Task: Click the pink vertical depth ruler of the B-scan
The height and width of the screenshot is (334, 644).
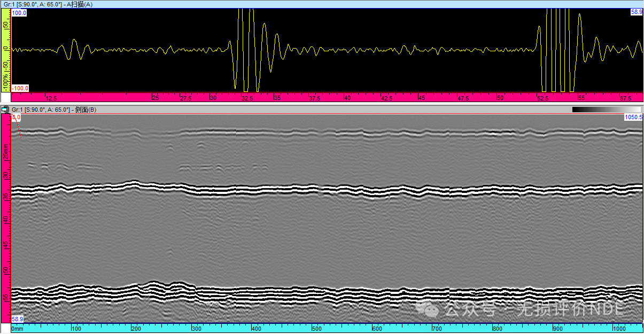Action: coord(5,218)
